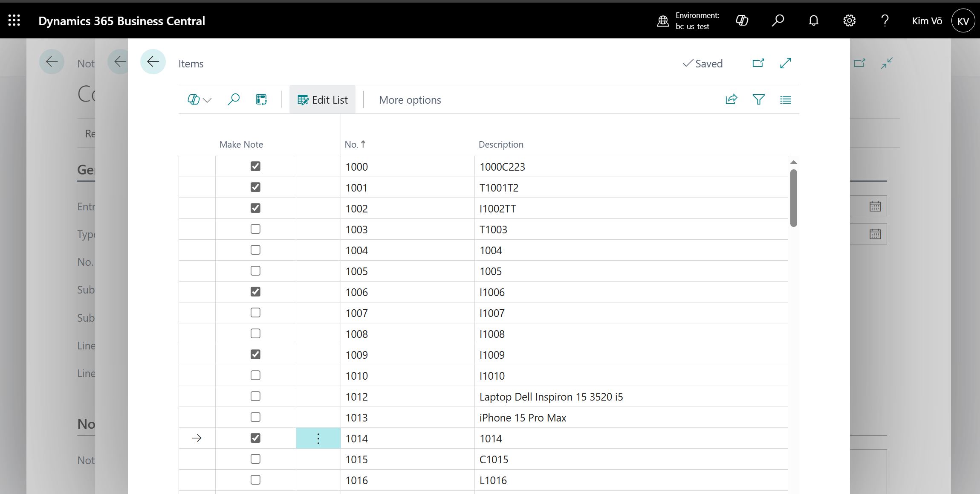980x494 pixels.
Task: Open the upper calendar date picker in background
Action: [x=875, y=206]
